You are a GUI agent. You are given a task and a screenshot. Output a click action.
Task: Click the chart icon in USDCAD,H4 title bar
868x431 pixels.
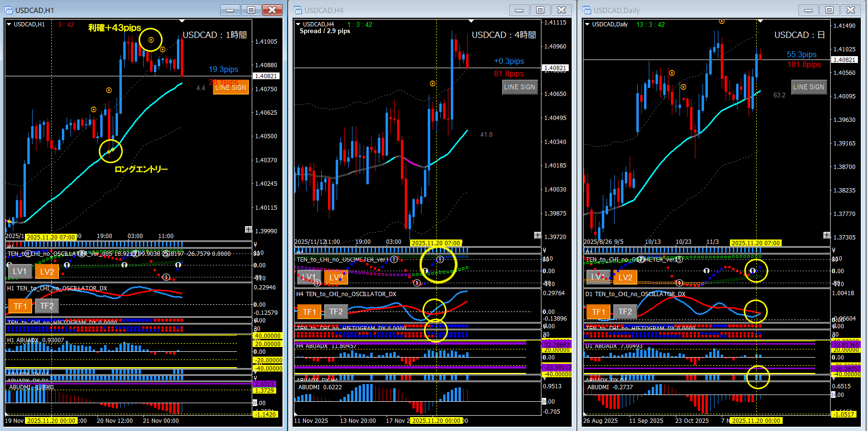298,10
